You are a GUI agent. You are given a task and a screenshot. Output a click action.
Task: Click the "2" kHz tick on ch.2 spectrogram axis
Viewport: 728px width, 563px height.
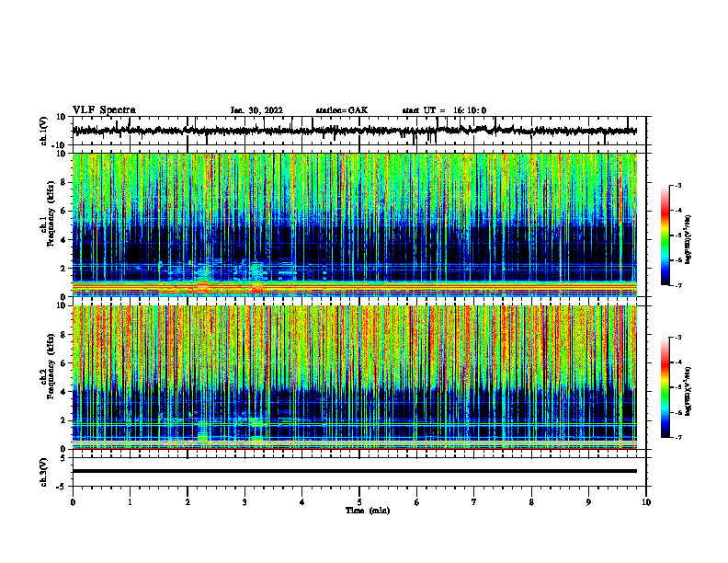63,420
